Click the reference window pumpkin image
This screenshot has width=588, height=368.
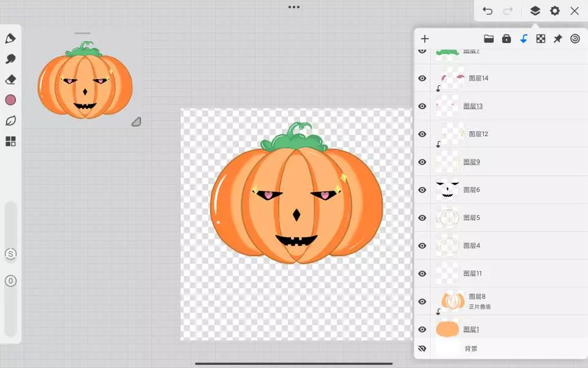pyautogui.click(x=85, y=80)
